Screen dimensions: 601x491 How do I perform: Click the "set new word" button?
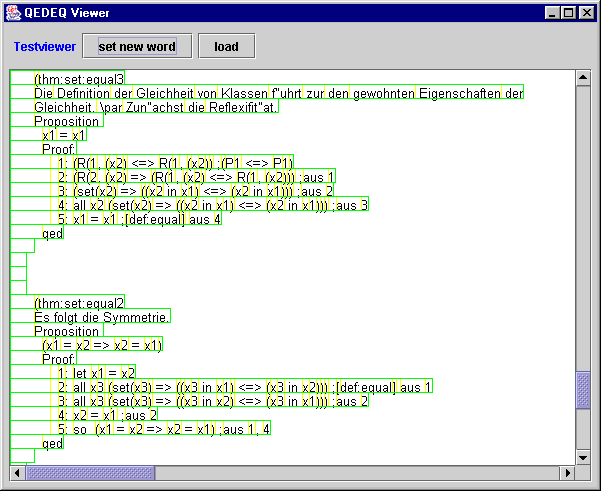click(137, 46)
